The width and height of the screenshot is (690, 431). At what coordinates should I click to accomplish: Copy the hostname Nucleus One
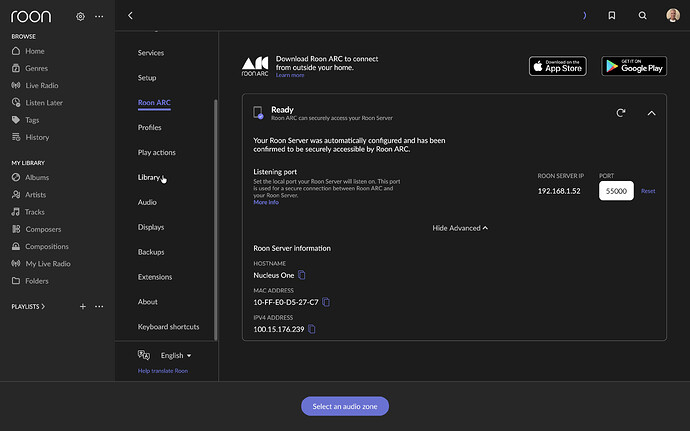tap(301, 275)
